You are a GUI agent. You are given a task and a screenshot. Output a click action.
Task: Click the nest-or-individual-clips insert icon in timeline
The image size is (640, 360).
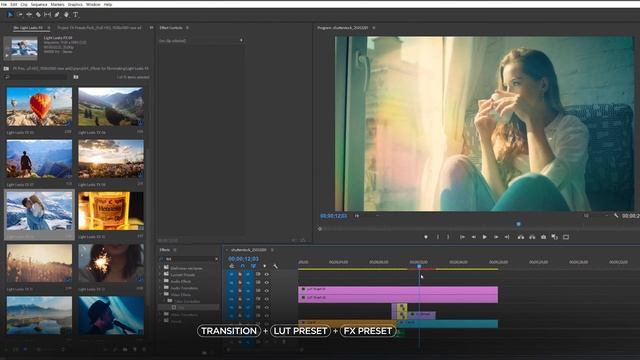coord(231,266)
